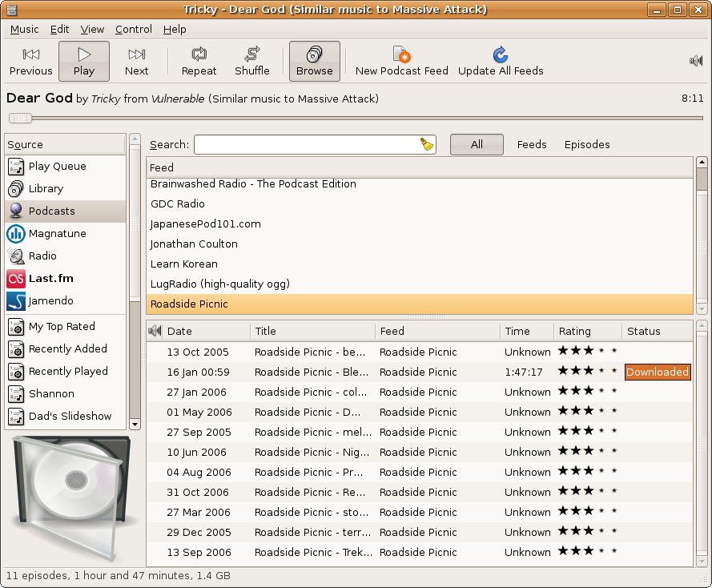The height and width of the screenshot is (588, 712).
Task: Select the GDC Radio feed
Action: 420,203
